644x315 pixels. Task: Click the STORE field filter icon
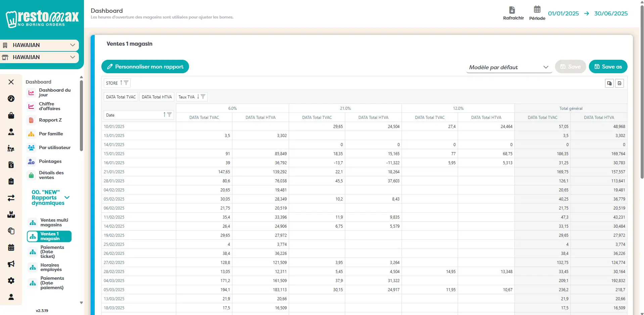click(126, 83)
